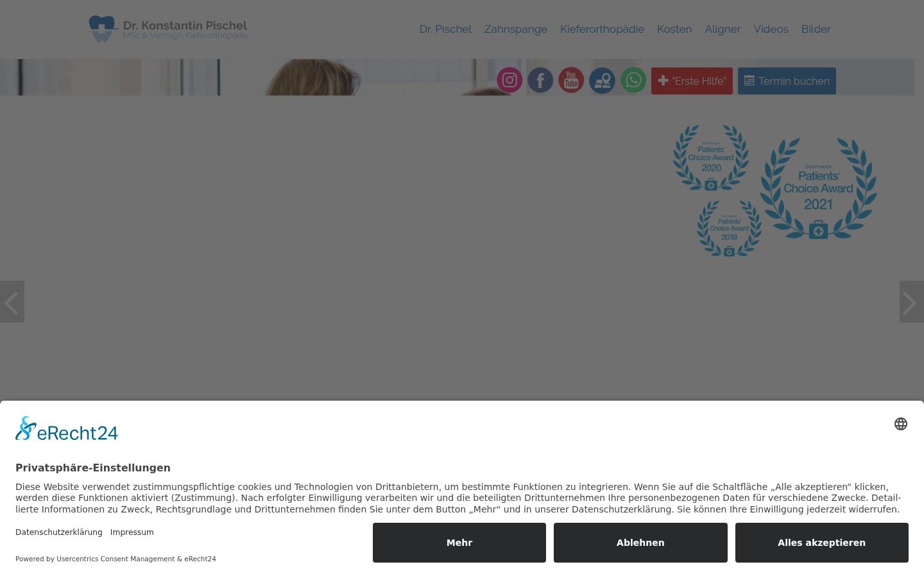Open the Kieferorthopädie menu item
The image size is (924, 578).
click(x=602, y=29)
